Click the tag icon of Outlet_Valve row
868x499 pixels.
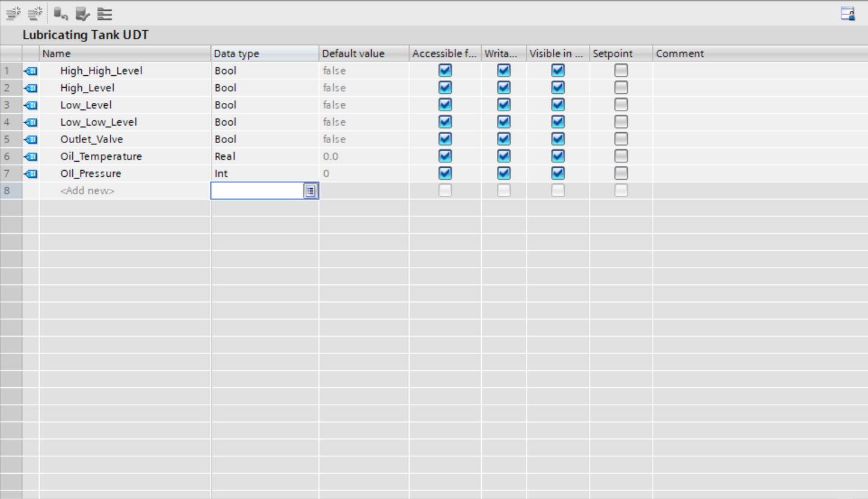31,139
